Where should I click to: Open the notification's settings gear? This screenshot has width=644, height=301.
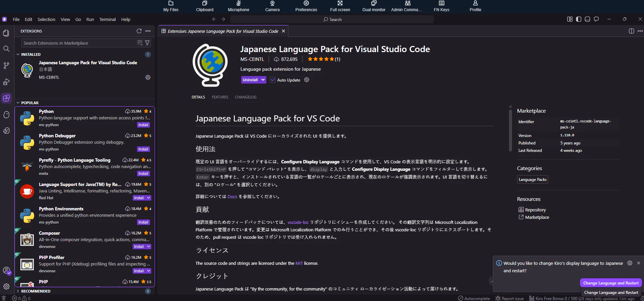point(630,263)
